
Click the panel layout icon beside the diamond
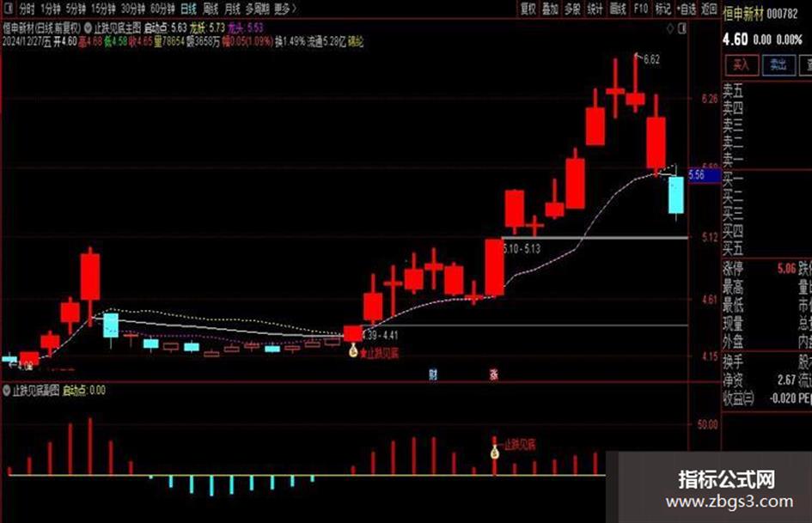pyautogui.click(x=682, y=29)
